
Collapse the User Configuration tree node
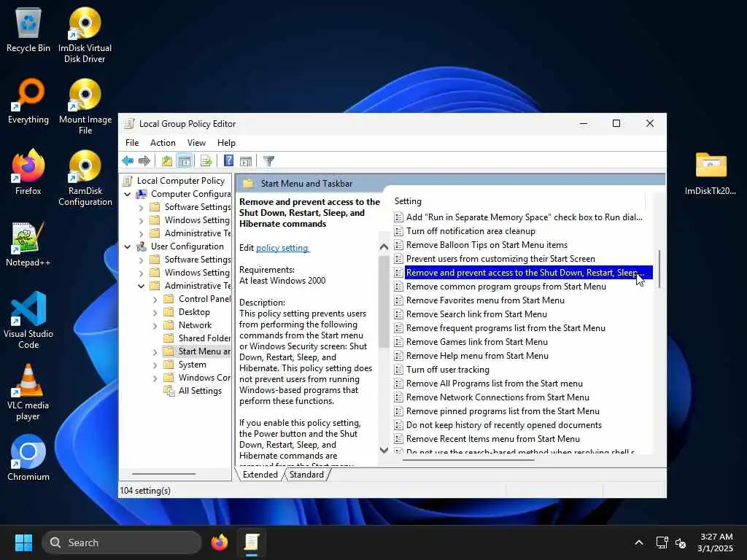127,246
